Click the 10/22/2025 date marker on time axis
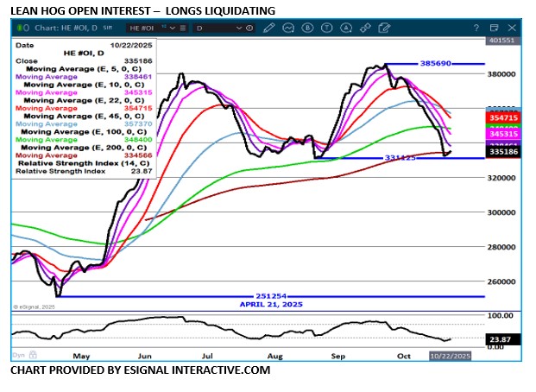This screenshot has height=392, width=536. (x=450, y=355)
